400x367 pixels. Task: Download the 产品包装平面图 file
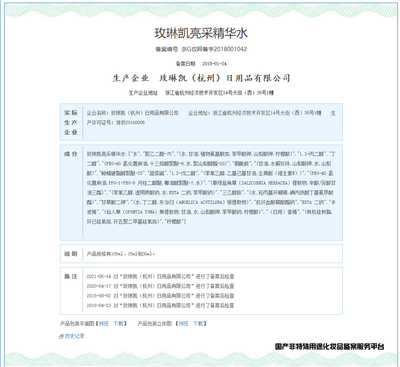coord(118,324)
